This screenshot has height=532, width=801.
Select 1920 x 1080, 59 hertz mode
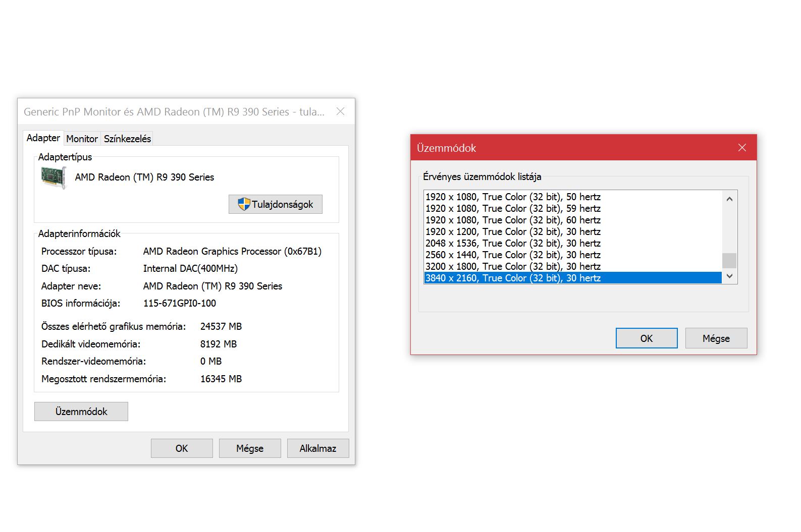point(573,208)
